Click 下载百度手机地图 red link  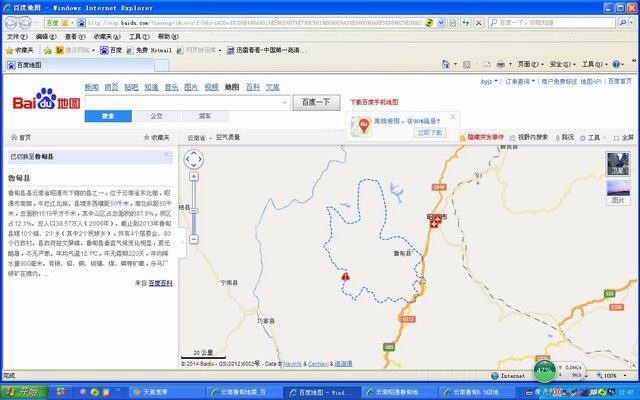pos(374,102)
